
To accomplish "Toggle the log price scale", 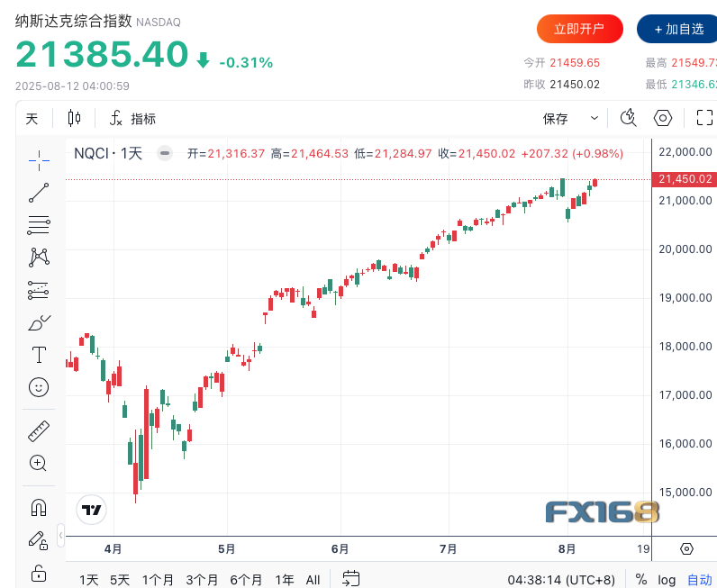I will click(x=667, y=580).
